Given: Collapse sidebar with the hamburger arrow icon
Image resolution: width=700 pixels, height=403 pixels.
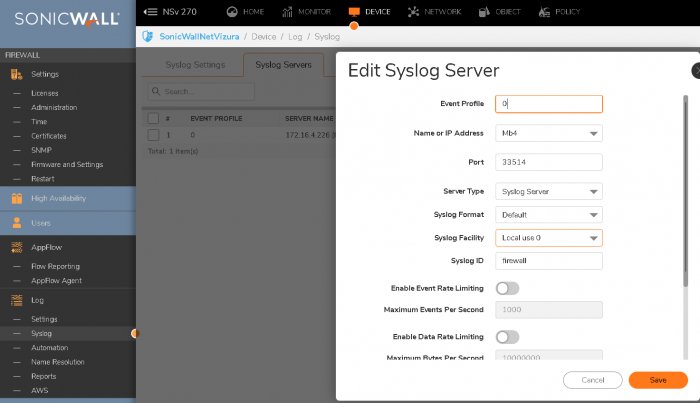Looking at the screenshot, I should point(150,12).
